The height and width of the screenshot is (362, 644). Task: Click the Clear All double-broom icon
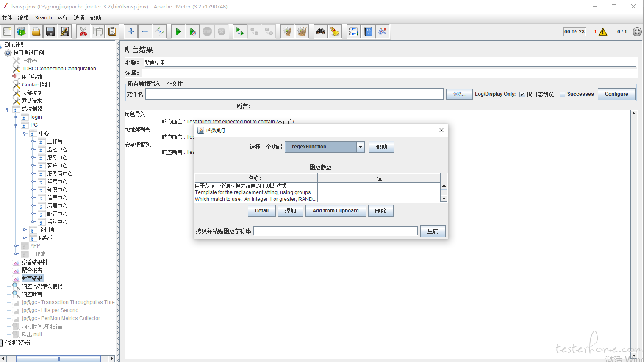coord(302,31)
